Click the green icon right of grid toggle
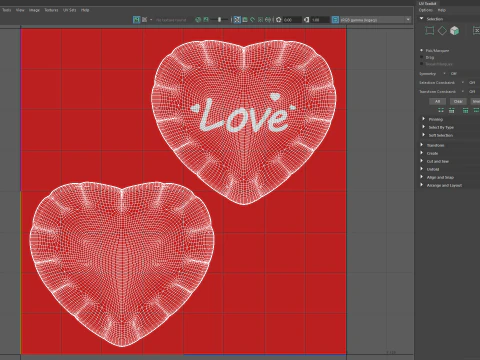The height and width of the screenshot is (360, 480). click(x=245, y=20)
